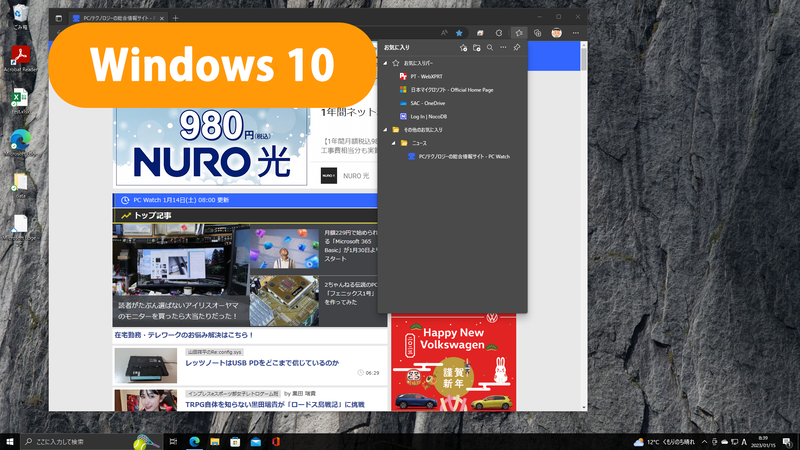Select the Excel test.xlsx desktop file
This screenshot has width=800, height=450.
(x=20, y=101)
